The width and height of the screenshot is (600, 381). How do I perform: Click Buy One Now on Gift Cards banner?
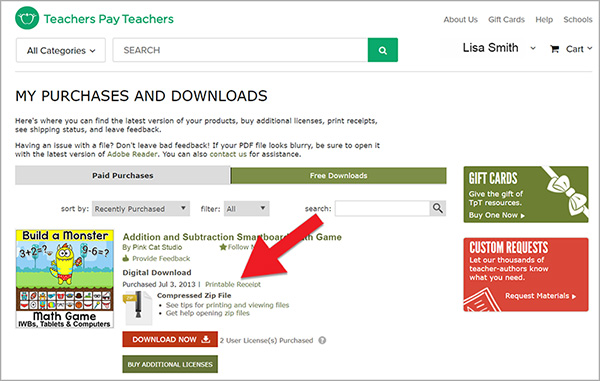click(497, 215)
